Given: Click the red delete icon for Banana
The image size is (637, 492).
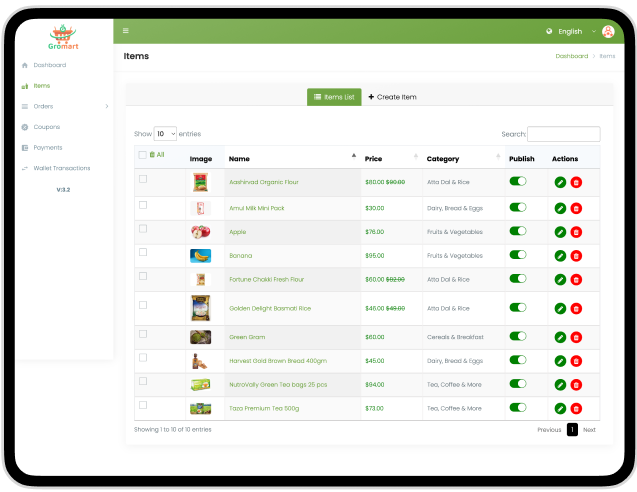Looking at the screenshot, I should pos(576,255).
